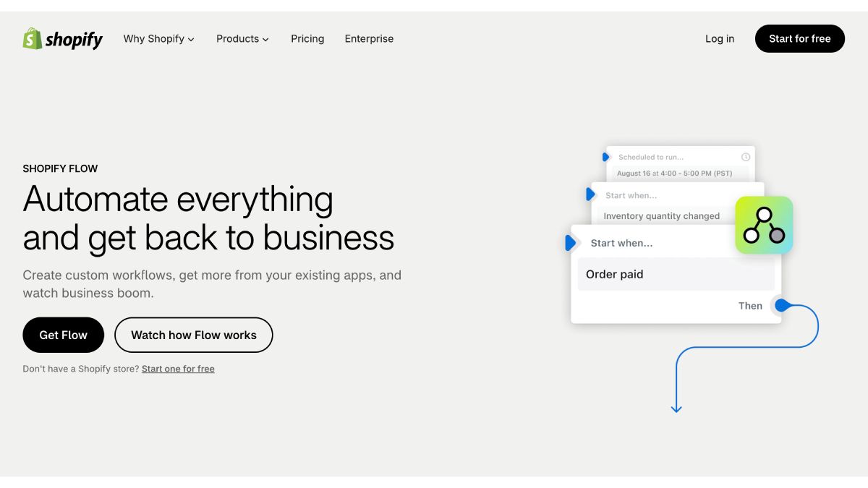Viewport: 868px width, 488px height.
Task: Click blue trigger marker beside Scheduled to run
Action: [606, 157]
